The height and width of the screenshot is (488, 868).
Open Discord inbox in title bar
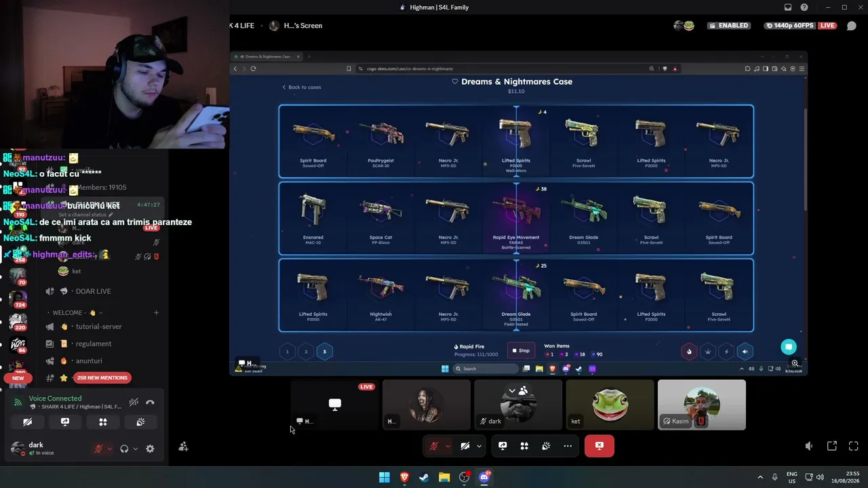[788, 7]
